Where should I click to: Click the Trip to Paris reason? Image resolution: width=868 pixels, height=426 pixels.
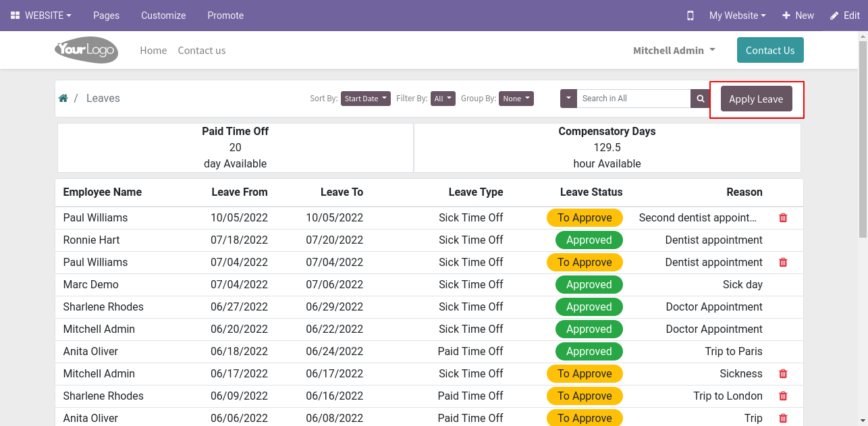click(x=734, y=352)
